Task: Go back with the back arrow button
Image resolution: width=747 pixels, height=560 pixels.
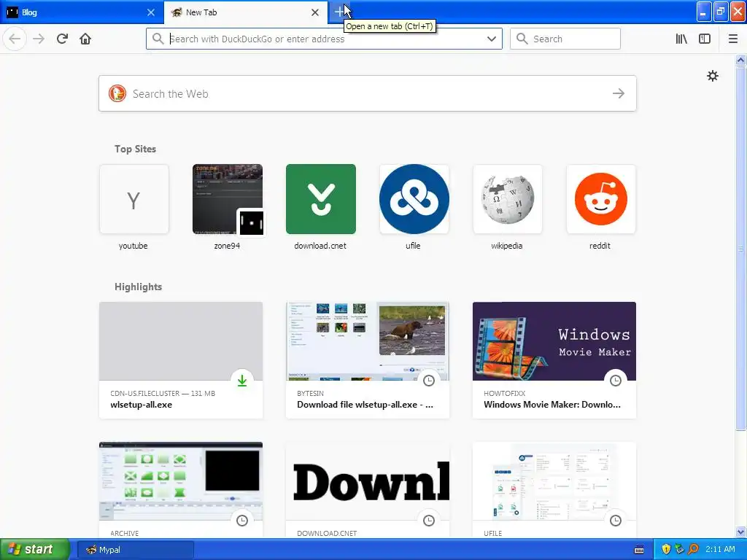Action: tap(15, 39)
